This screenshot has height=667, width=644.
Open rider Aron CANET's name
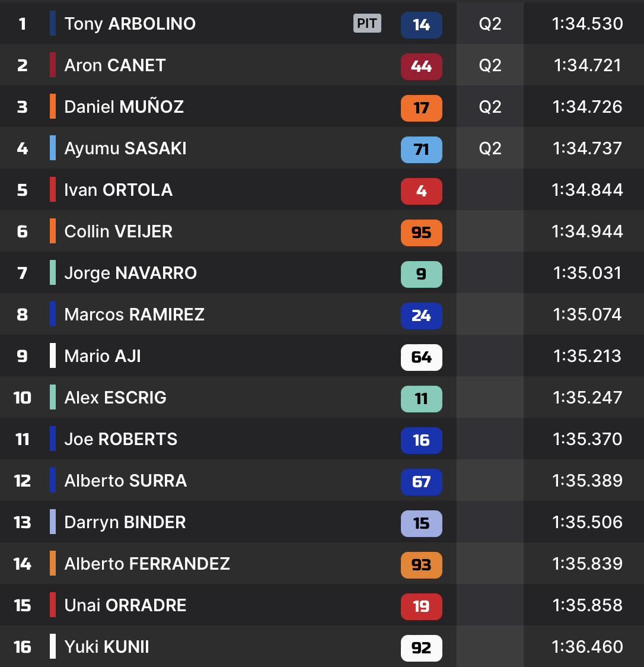click(115, 65)
